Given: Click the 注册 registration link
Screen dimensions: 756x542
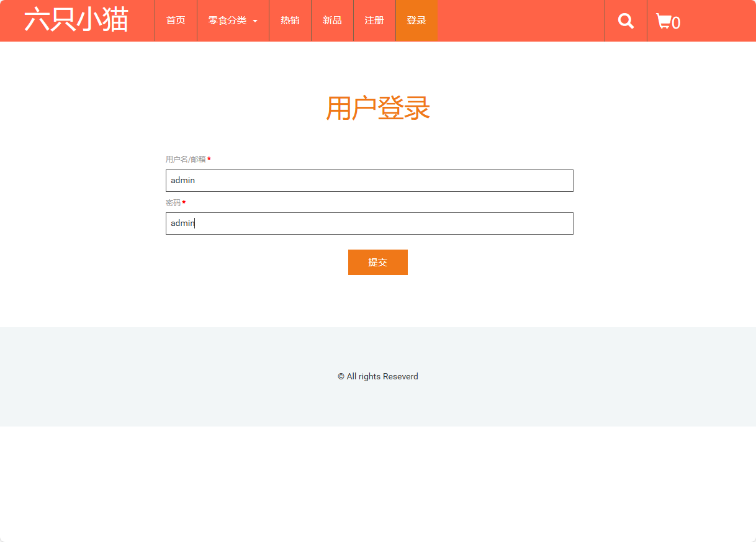Looking at the screenshot, I should [x=374, y=20].
